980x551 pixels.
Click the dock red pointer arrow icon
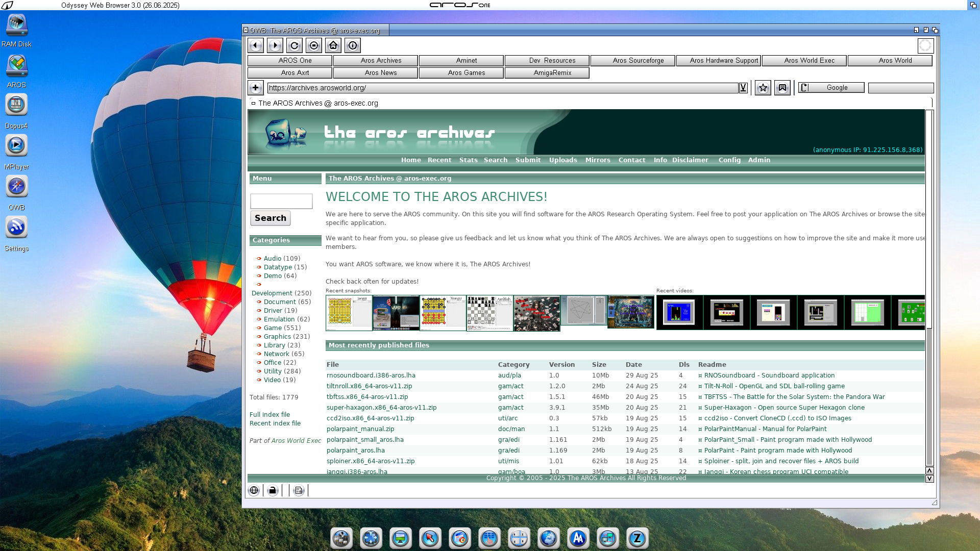click(x=430, y=538)
